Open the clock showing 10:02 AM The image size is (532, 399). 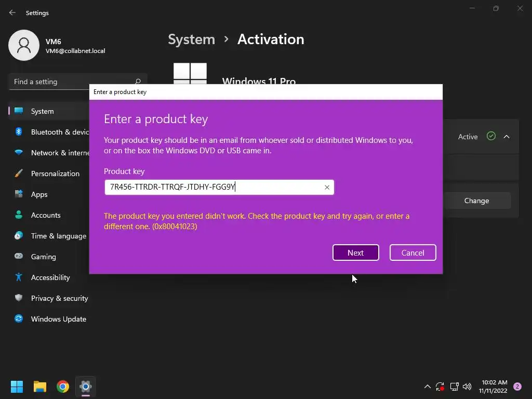[493, 387]
